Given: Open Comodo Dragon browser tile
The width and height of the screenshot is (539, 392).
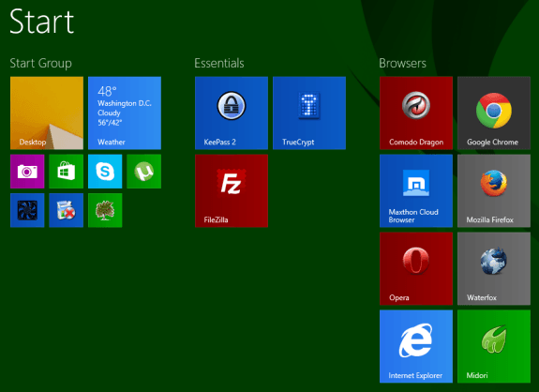Looking at the screenshot, I should (416, 113).
